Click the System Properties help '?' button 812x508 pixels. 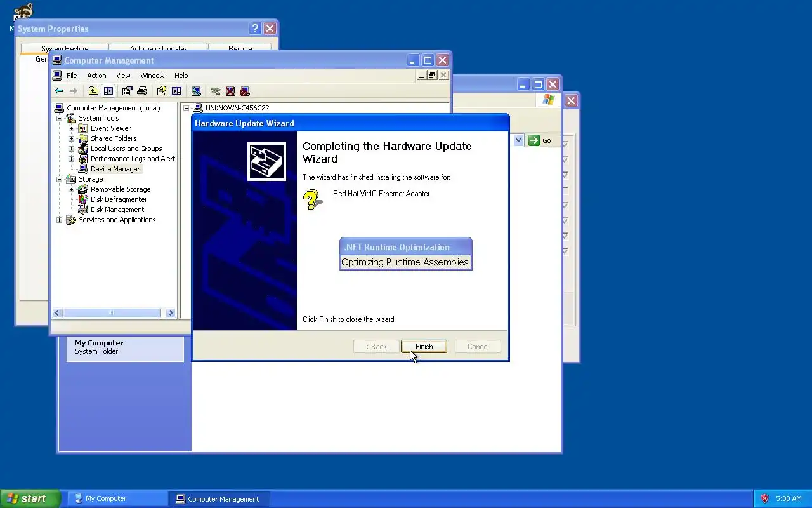click(x=255, y=29)
